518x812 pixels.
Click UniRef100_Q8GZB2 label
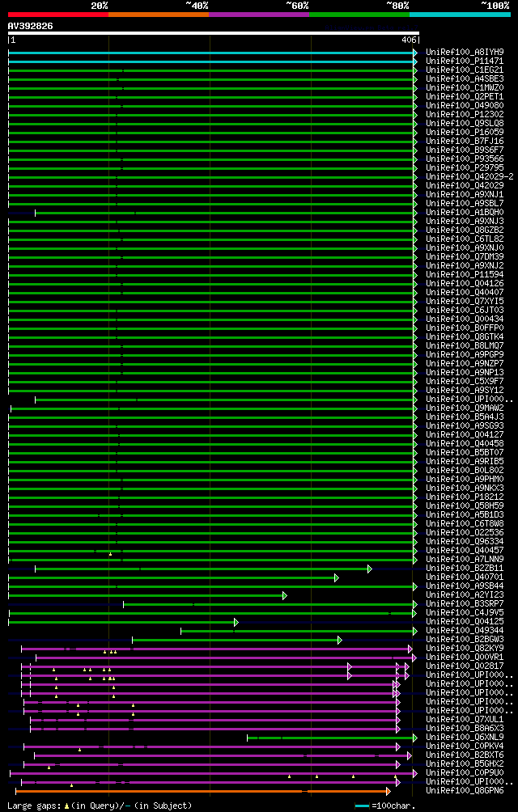tap(465, 230)
